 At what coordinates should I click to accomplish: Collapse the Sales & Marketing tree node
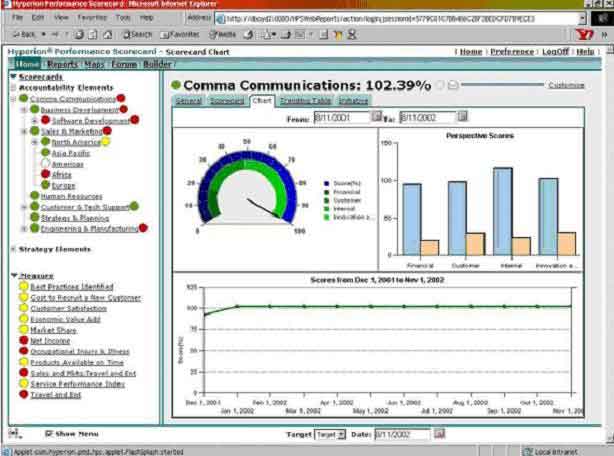point(24,131)
